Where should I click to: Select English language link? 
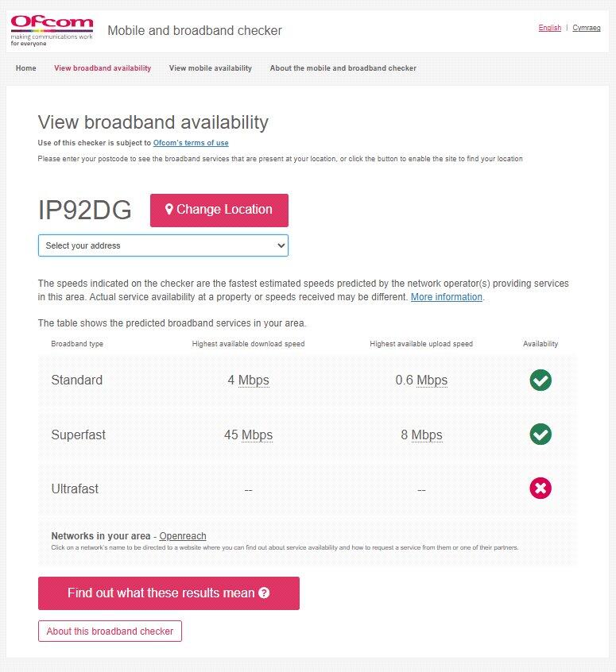(x=550, y=28)
